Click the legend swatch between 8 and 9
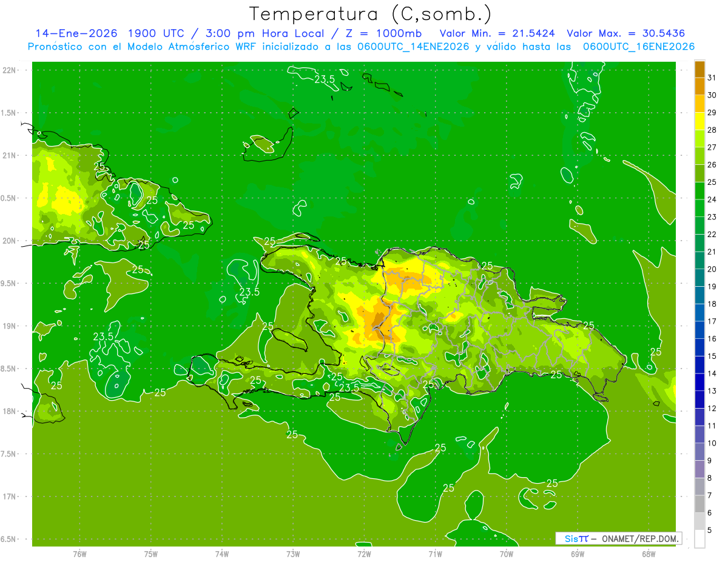728x562 pixels. [699, 469]
